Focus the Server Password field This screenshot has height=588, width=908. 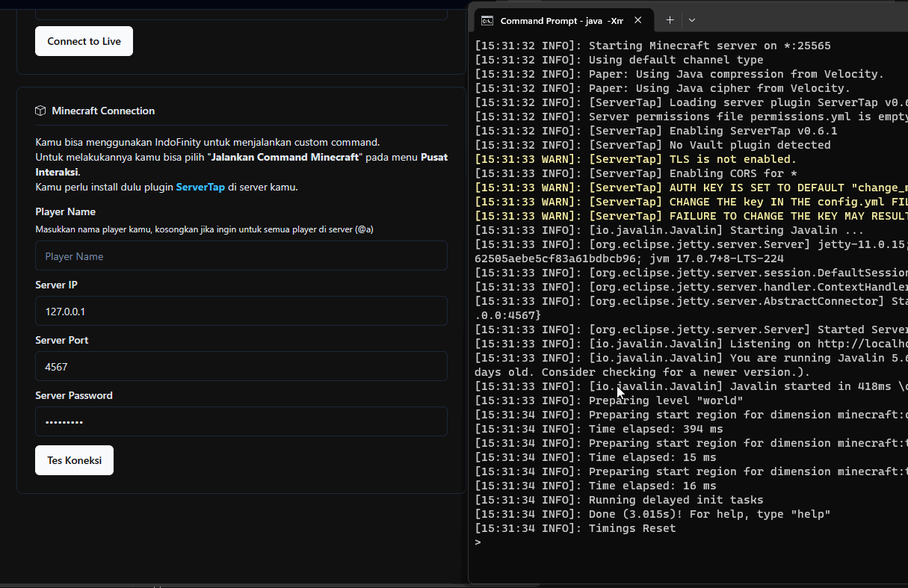click(x=241, y=421)
